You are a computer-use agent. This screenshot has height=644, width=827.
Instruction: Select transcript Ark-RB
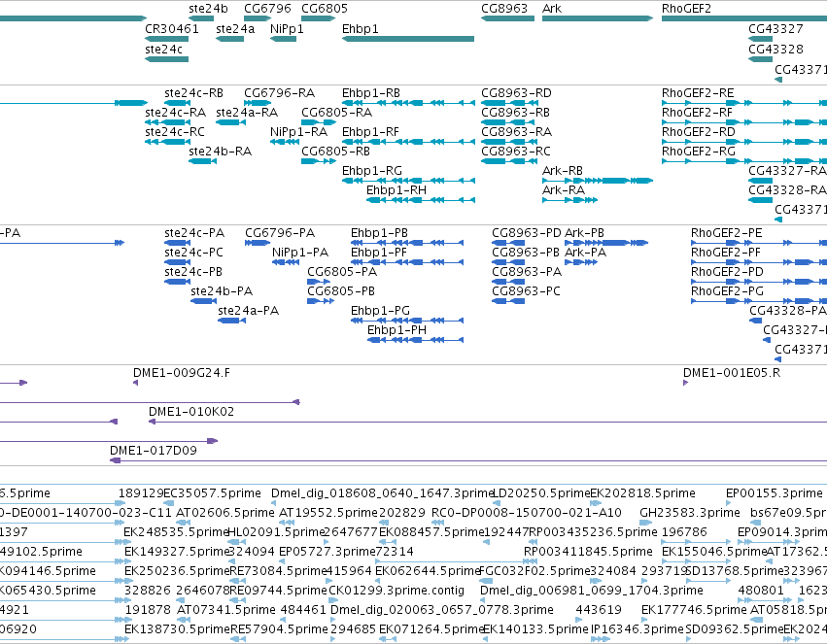click(x=563, y=171)
